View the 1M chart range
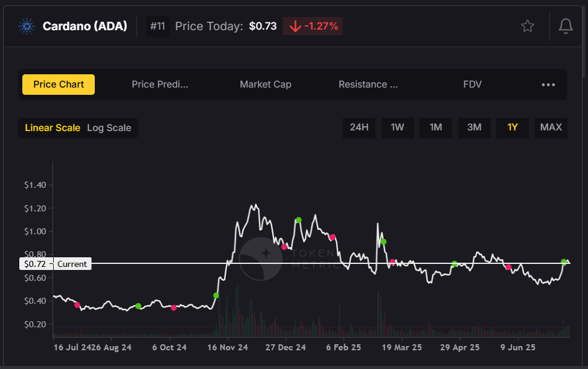The height and width of the screenshot is (369, 588). coord(435,127)
